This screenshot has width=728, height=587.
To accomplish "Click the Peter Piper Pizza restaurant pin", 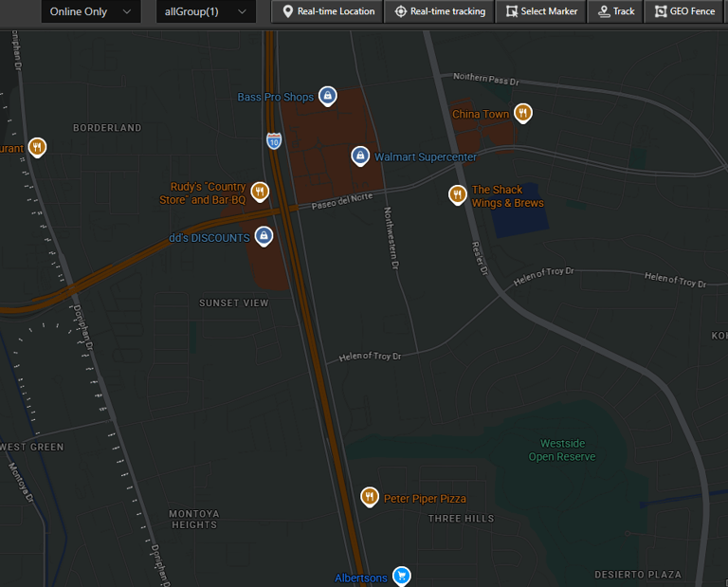I will pos(370,497).
